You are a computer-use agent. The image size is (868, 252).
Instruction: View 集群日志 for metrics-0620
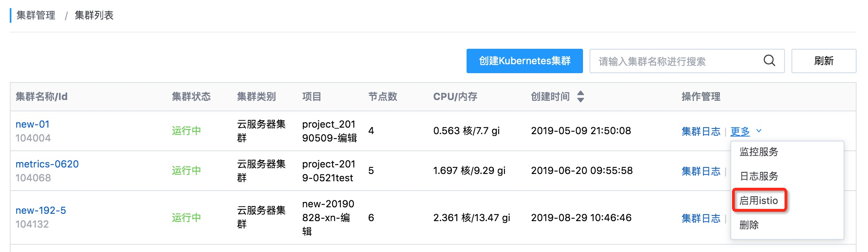click(701, 171)
